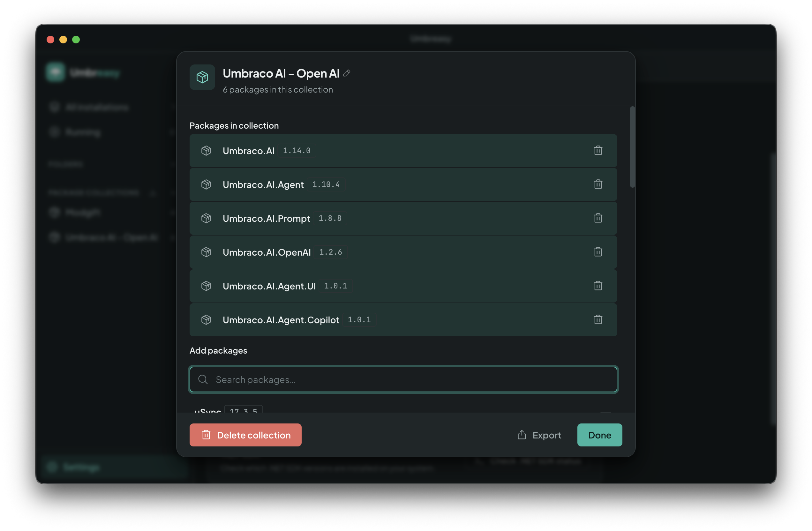Click package icon beside Umbraco.AI.Agent.Copilot
812x531 pixels.
click(206, 319)
